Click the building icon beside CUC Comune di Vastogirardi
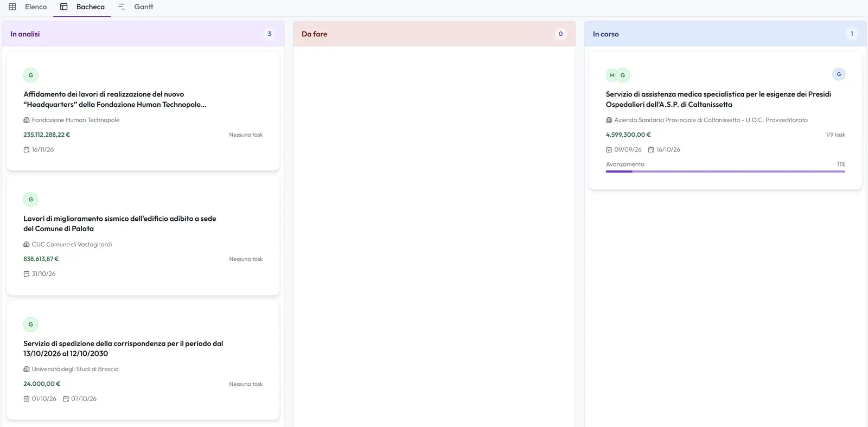 point(27,245)
